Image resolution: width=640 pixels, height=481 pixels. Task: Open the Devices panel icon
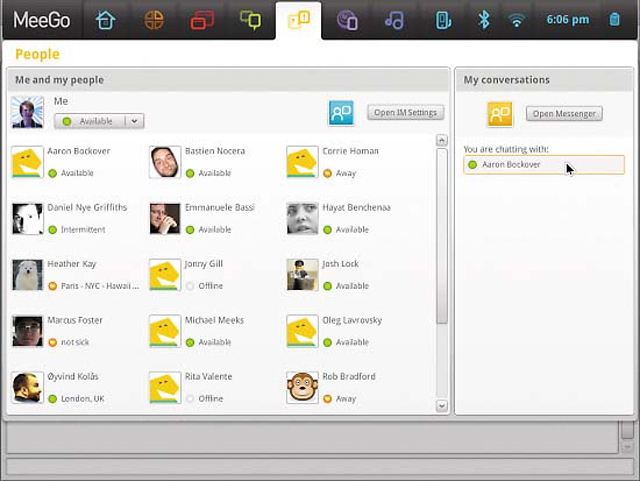click(443, 20)
